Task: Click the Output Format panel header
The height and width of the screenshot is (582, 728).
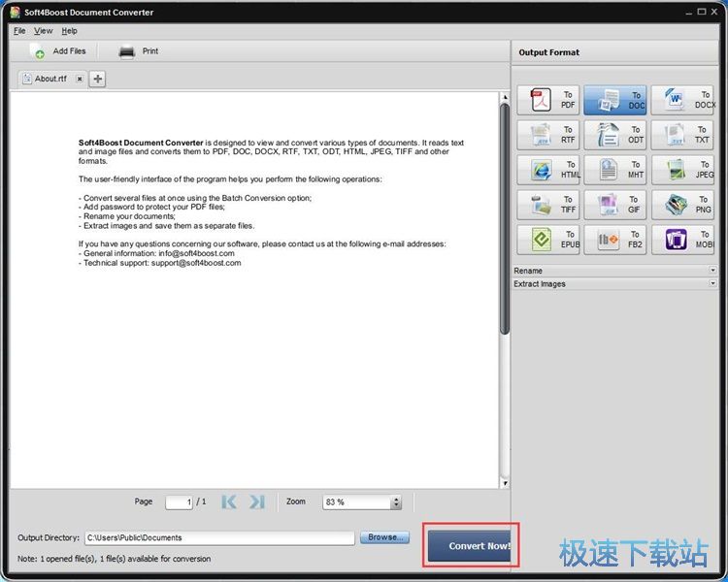Action: (x=615, y=52)
